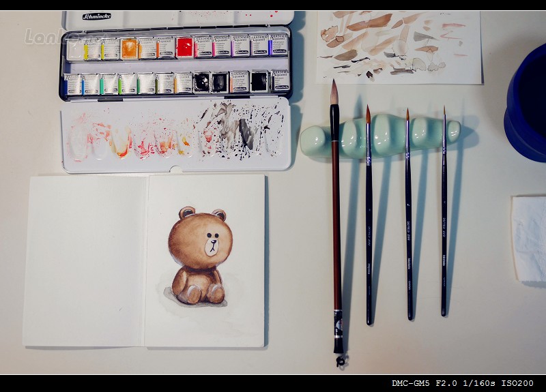546x392 pixels.
Task: Pick the open orange paint pan
Action: point(129,48)
